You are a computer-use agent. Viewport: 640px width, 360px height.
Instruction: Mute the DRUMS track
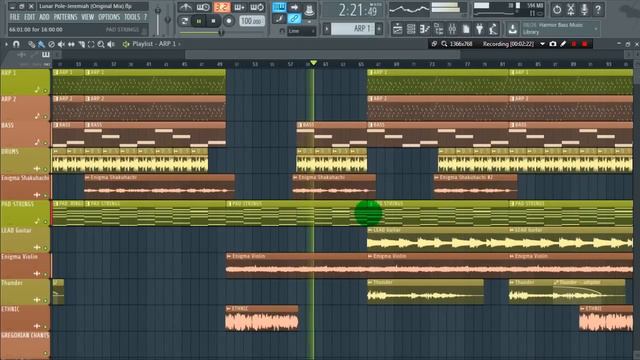pyautogui.click(x=45, y=169)
